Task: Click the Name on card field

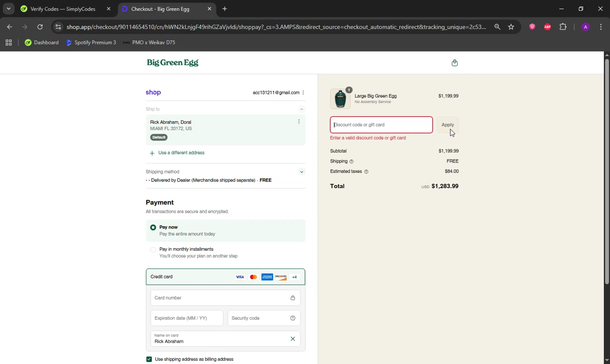Action: [x=225, y=339]
